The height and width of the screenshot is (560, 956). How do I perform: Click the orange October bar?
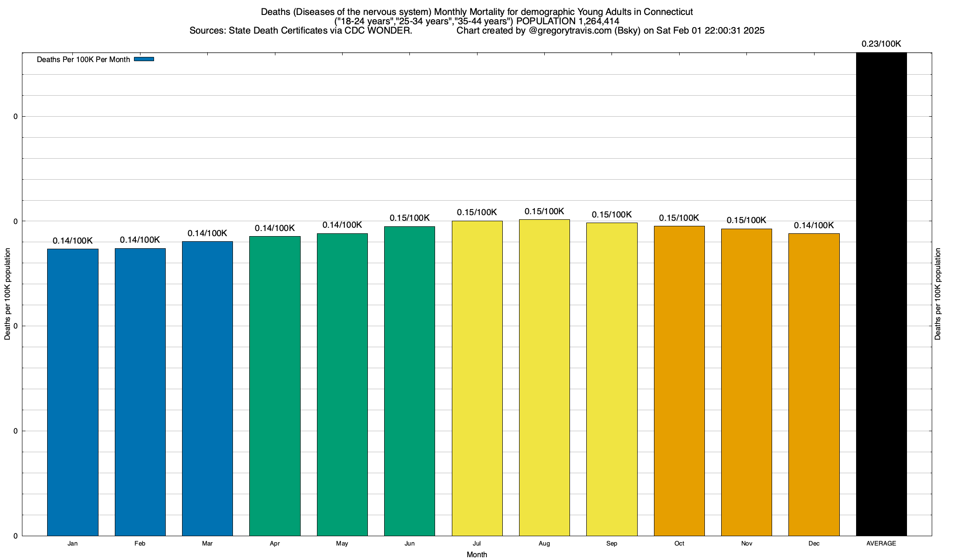point(679,381)
